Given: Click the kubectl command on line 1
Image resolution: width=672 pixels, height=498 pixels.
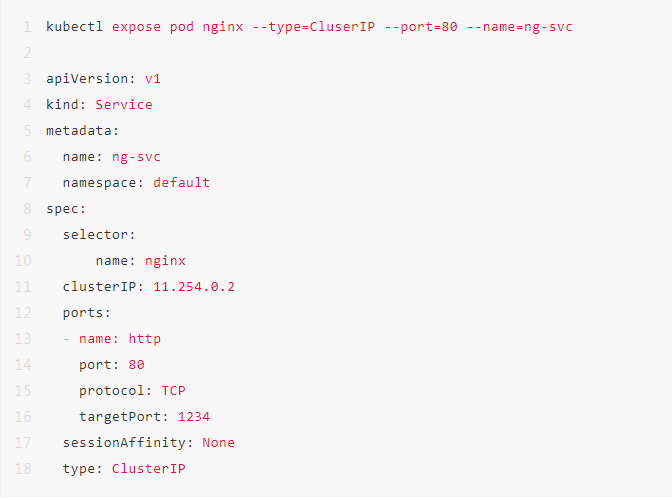Looking at the screenshot, I should click(74, 26).
